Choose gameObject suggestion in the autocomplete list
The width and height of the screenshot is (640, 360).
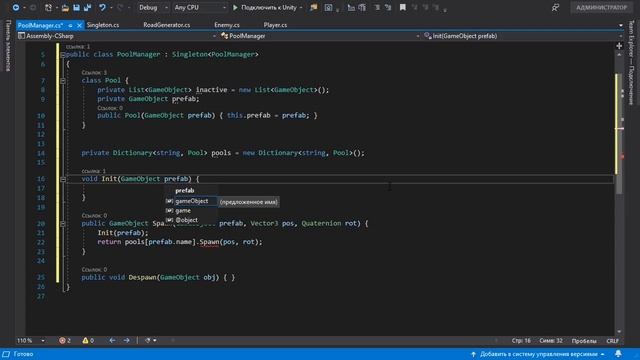(191, 201)
